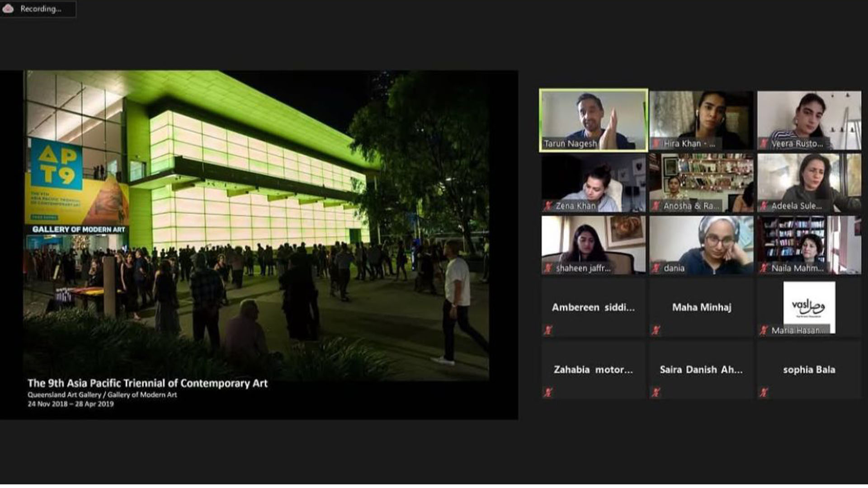Click the Maha Minhaj participant name
This screenshot has width=868, height=488.
(702, 307)
